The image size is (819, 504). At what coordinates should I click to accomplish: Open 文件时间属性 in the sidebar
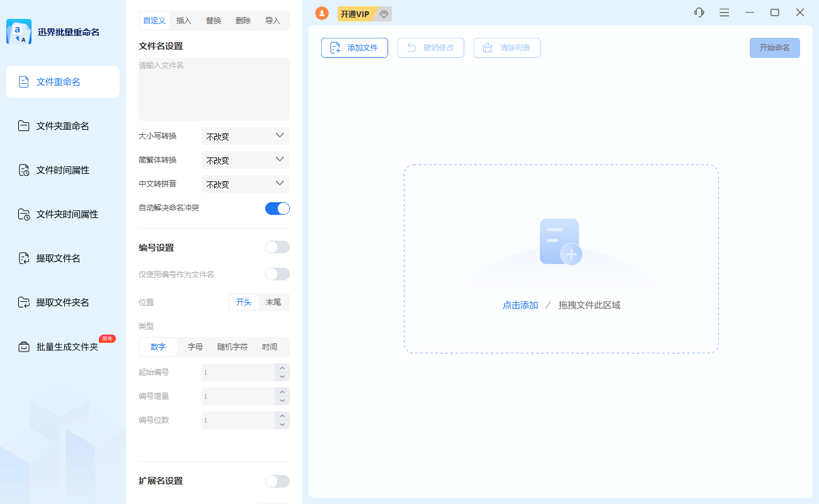(x=63, y=170)
